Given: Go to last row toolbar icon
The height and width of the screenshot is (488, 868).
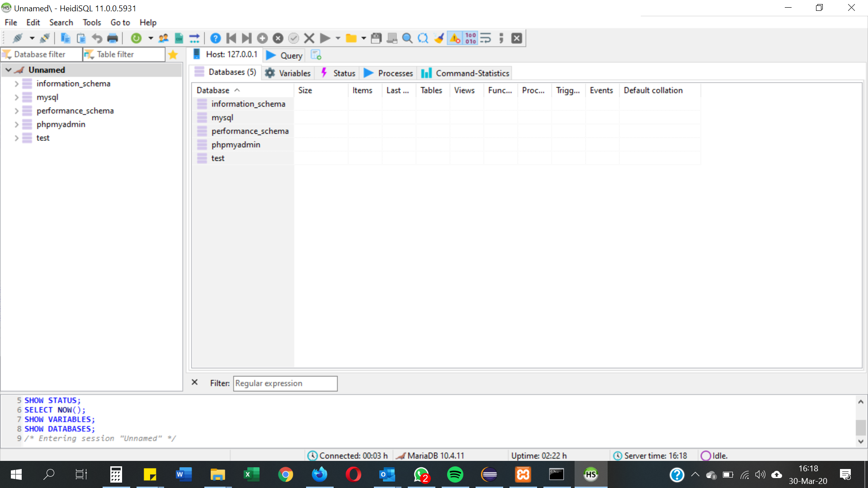Looking at the screenshot, I should pos(246,38).
